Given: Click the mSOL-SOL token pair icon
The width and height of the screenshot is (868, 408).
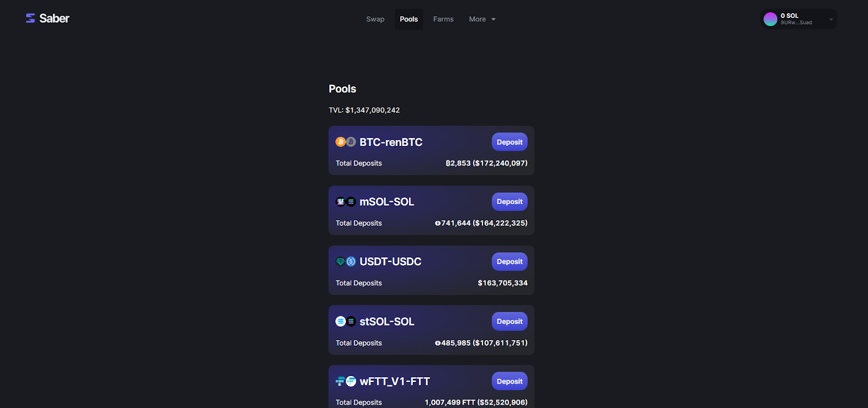Looking at the screenshot, I should pyautogui.click(x=346, y=202).
